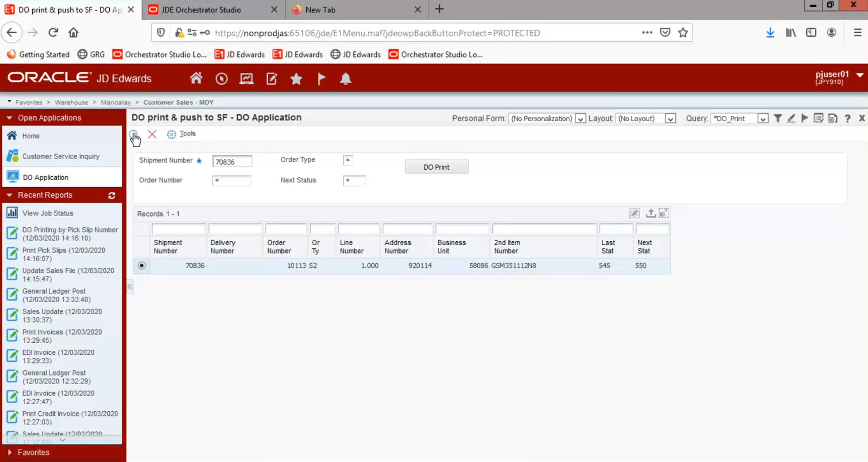The image size is (868, 462).
Task: Open Customer Service Inquiry in the sidebar
Action: tap(61, 156)
